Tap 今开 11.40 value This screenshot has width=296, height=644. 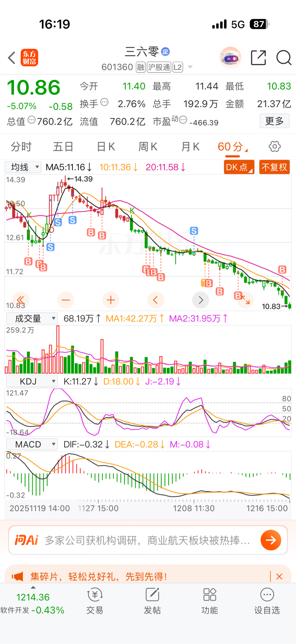pos(134,86)
